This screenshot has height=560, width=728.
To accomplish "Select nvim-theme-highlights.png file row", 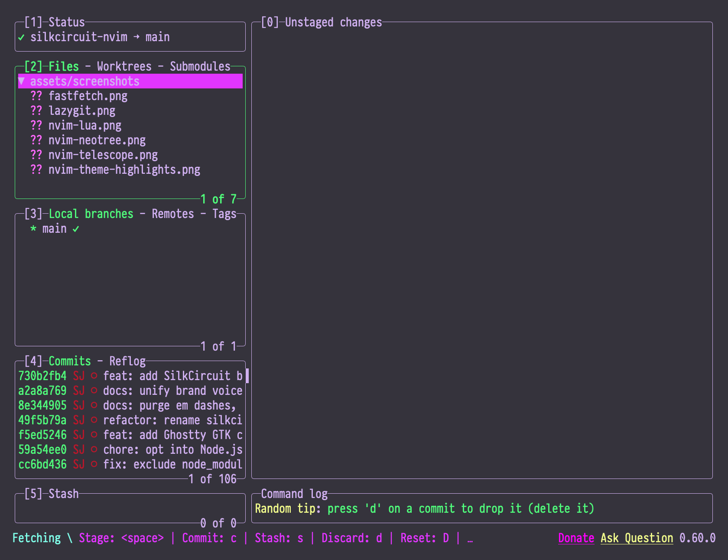I will click(130, 169).
